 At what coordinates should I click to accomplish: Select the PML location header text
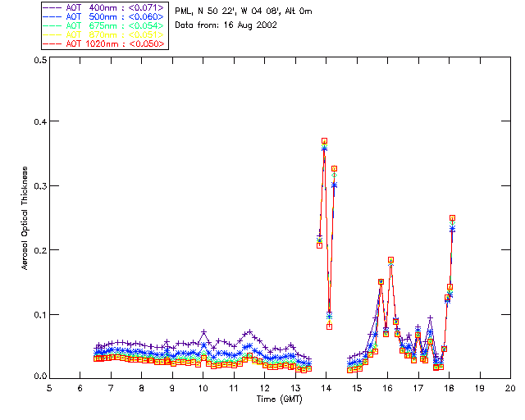coord(244,11)
